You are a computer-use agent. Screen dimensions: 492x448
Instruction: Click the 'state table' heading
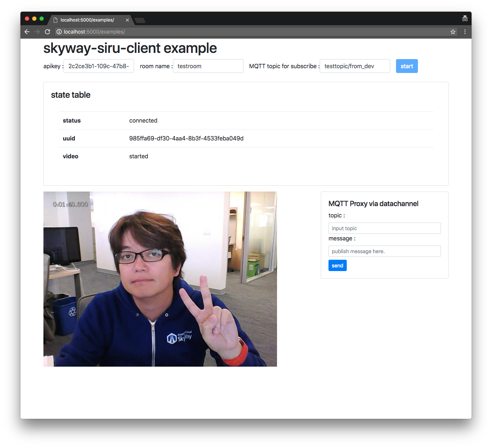click(x=71, y=95)
